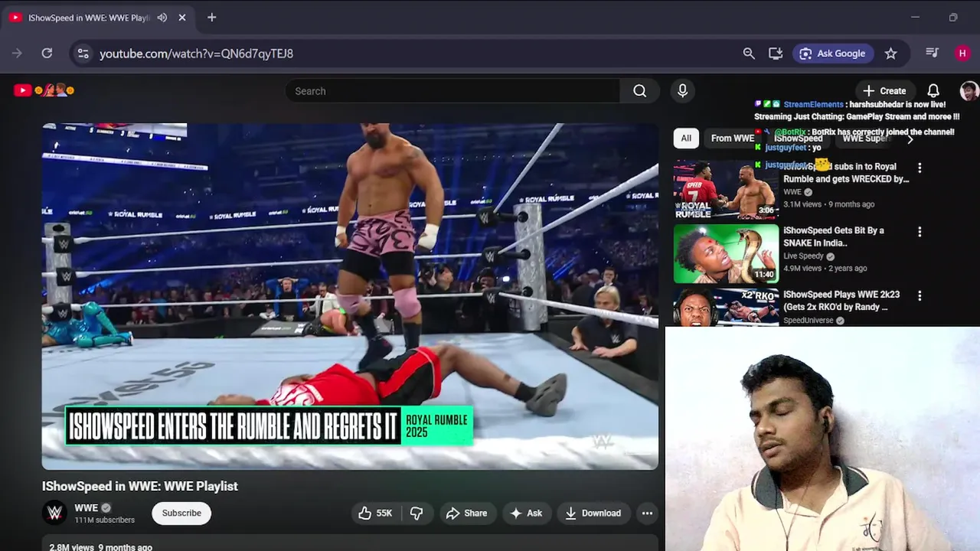This screenshot has height=551, width=980.
Task: Select the From WWE filter chip
Action: (732, 138)
